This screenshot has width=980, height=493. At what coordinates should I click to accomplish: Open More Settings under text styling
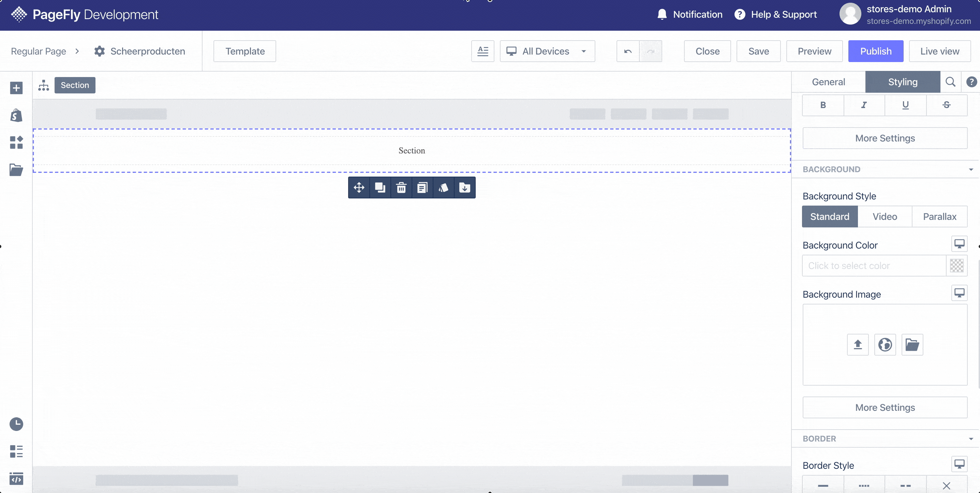click(885, 138)
